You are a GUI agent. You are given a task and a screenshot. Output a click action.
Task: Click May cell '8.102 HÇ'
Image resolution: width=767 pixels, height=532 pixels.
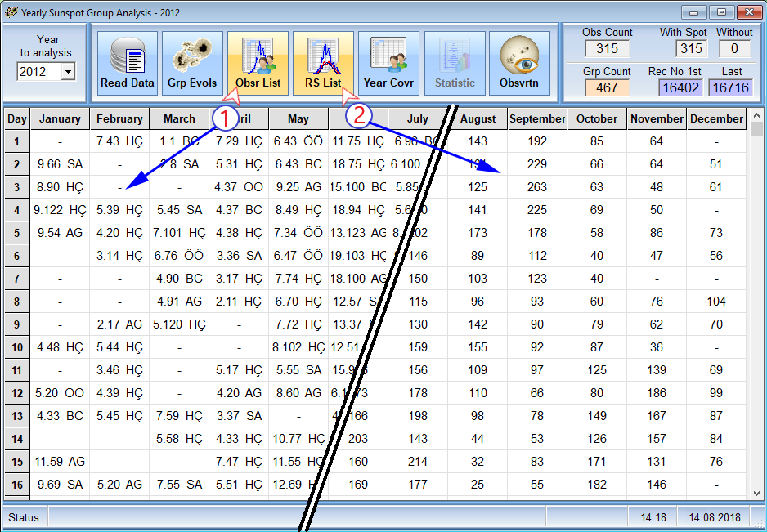pyautogui.click(x=298, y=347)
